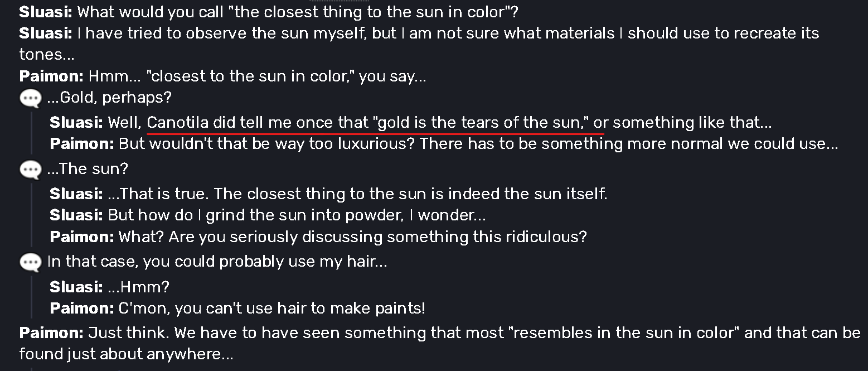Click Sluasi's name before "But how do I grind"

click(x=76, y=215)
